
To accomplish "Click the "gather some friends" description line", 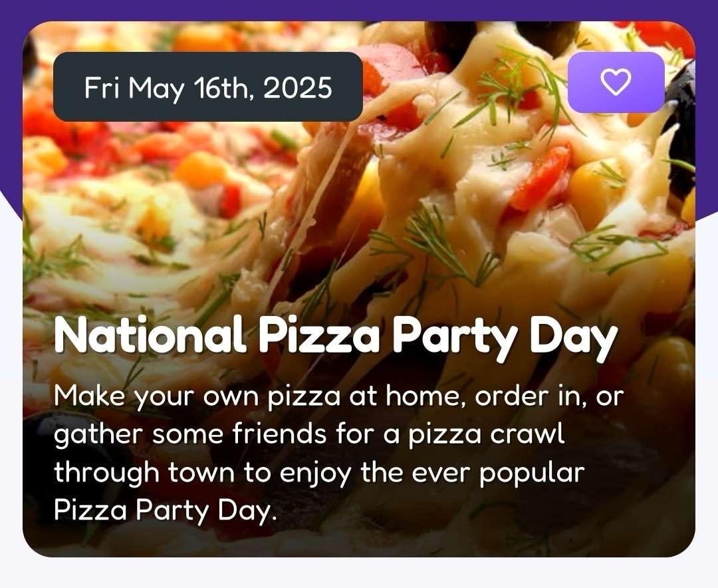I will [309, 434].
